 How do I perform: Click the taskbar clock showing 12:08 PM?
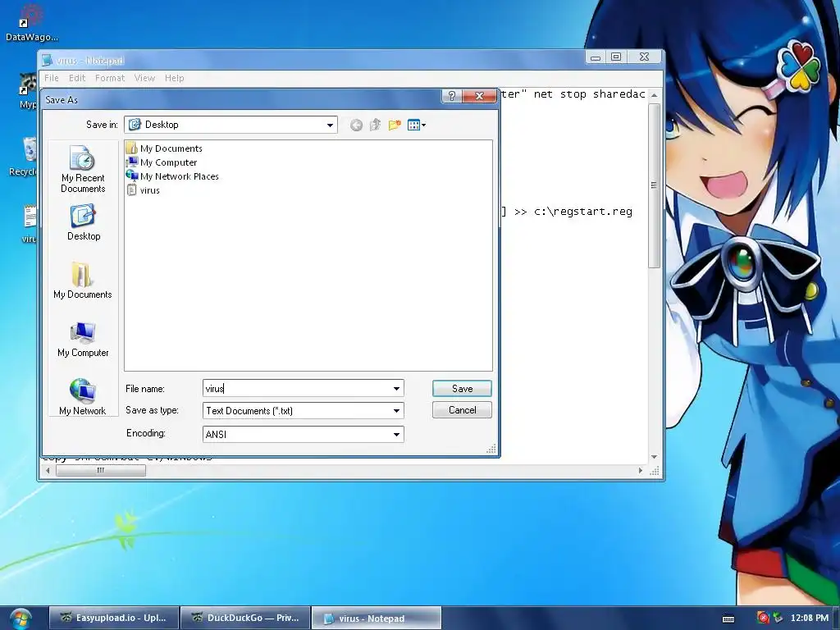[x=809, y=618]
